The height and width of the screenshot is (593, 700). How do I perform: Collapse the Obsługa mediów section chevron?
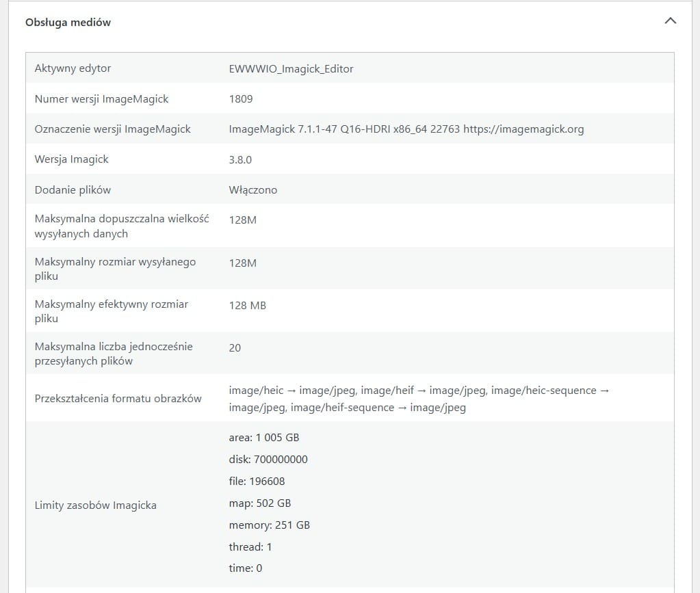point(670,21)
